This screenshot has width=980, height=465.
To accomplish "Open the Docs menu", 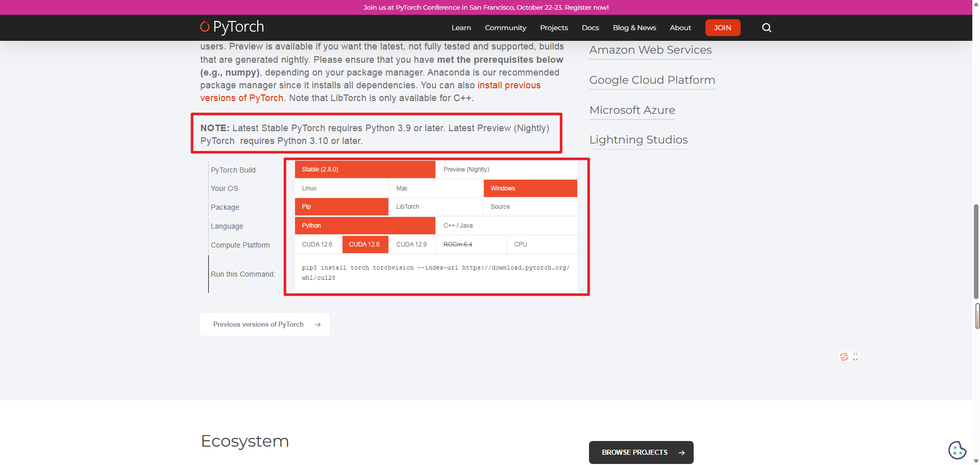I will [590, 28].
